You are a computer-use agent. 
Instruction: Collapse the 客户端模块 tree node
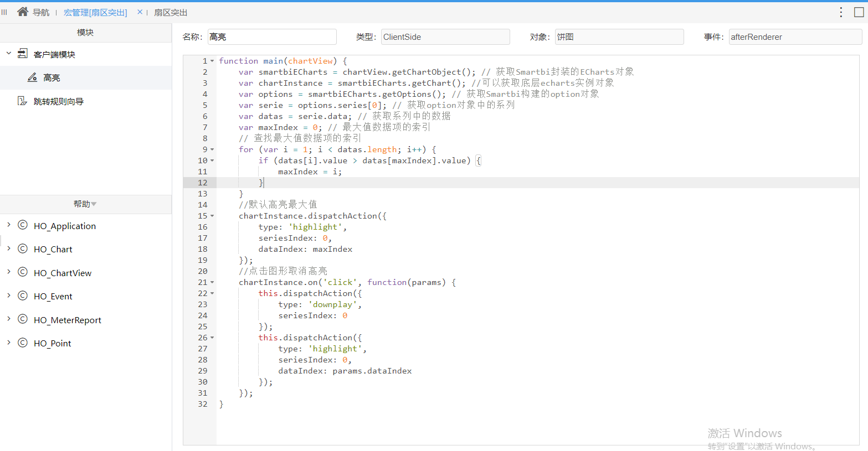point(9,54)
